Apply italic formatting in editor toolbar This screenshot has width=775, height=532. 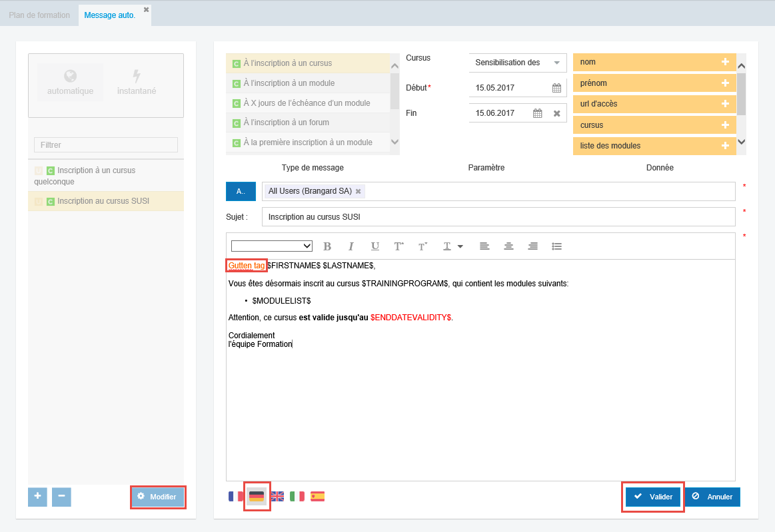click(351, 246)
